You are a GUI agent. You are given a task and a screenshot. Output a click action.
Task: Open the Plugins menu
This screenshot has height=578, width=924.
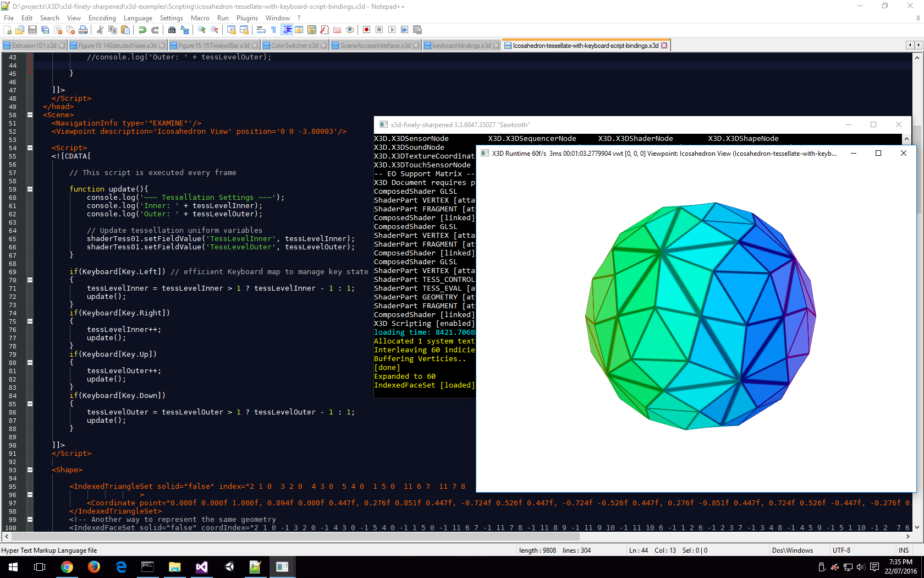click(x=247, y=18)
